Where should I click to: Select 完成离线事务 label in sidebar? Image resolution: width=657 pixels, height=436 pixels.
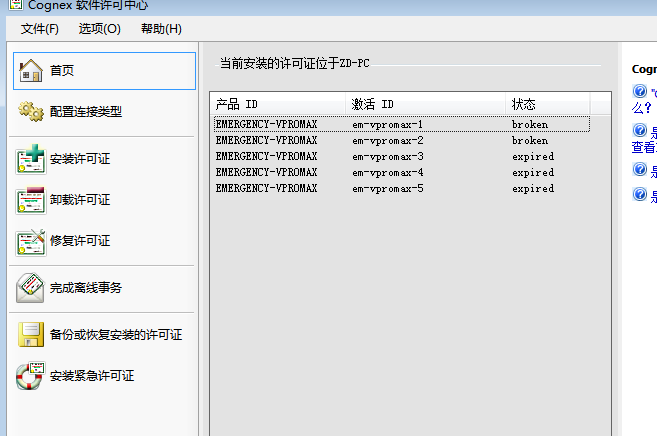coord(86,288)
